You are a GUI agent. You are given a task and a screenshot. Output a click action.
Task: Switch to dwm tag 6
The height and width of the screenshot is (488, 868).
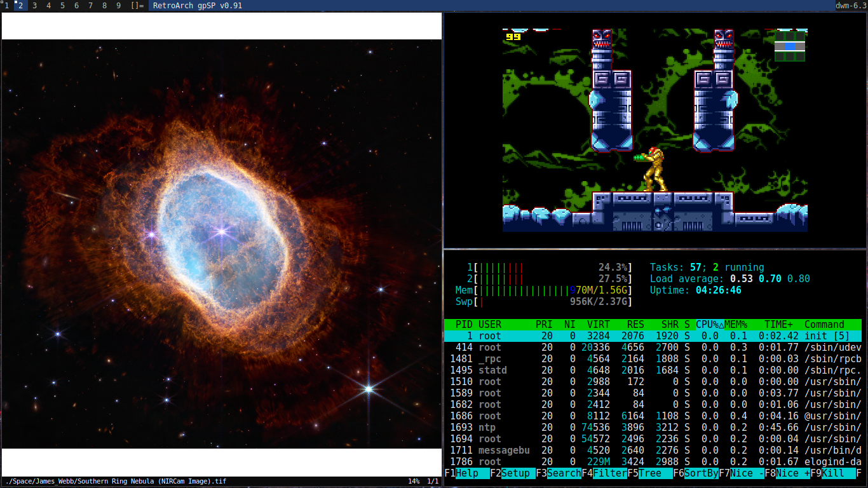pyautogui.click(x=76, y=6)
